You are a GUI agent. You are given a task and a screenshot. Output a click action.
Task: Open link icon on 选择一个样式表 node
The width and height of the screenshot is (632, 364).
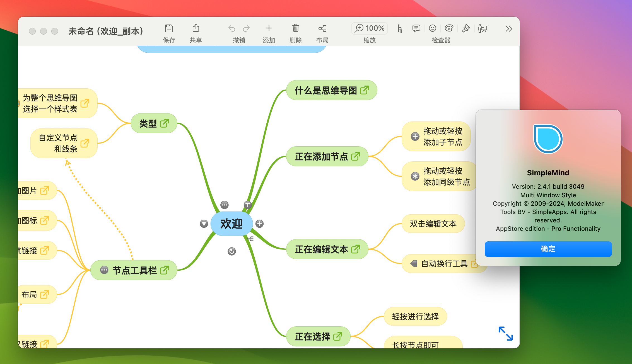(85, 103)
